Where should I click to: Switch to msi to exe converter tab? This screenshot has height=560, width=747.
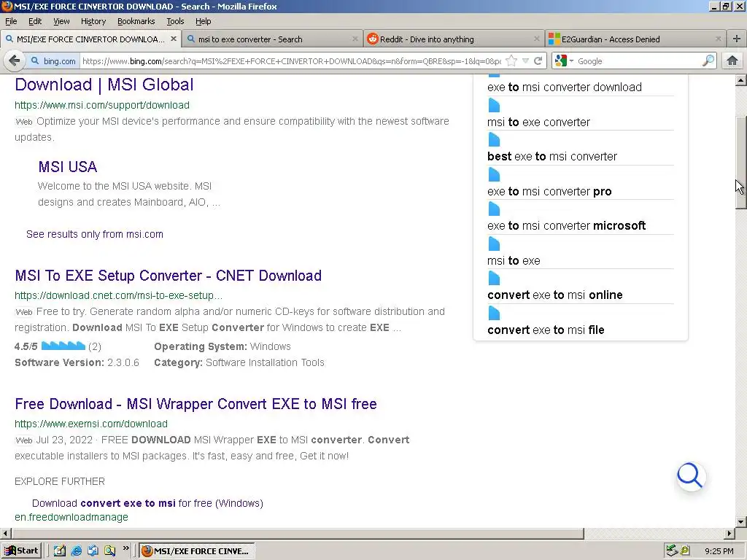273,39
